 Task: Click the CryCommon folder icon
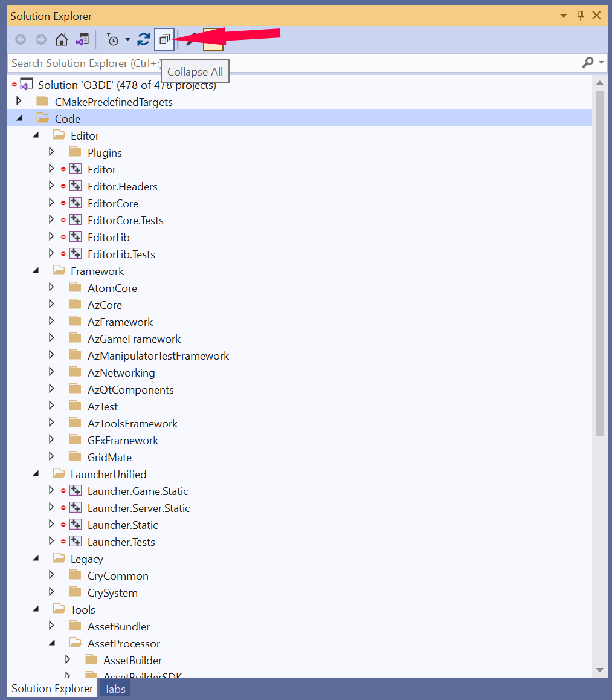click(76, 575)
